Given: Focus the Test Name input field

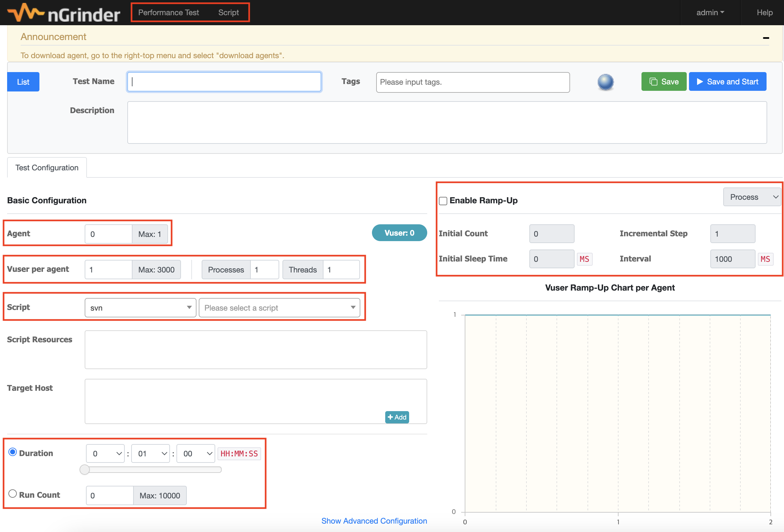Looking at the screenshot, I should [x=224, y=82].
